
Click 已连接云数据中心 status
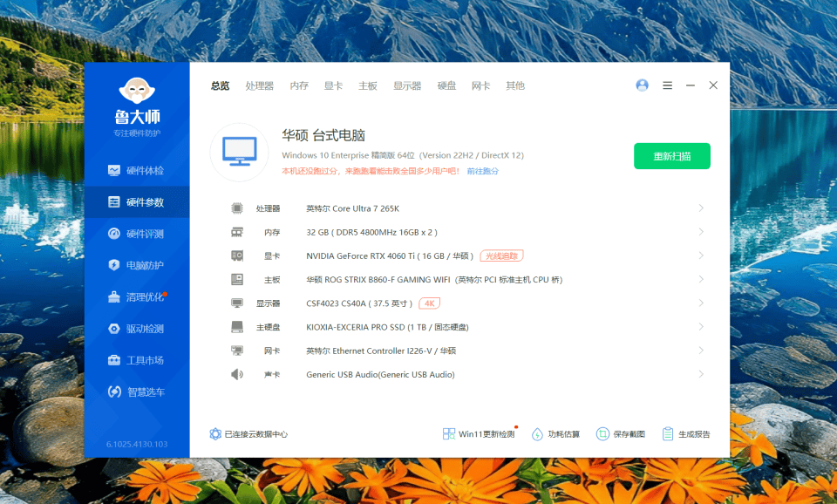(x=248, y=434)
